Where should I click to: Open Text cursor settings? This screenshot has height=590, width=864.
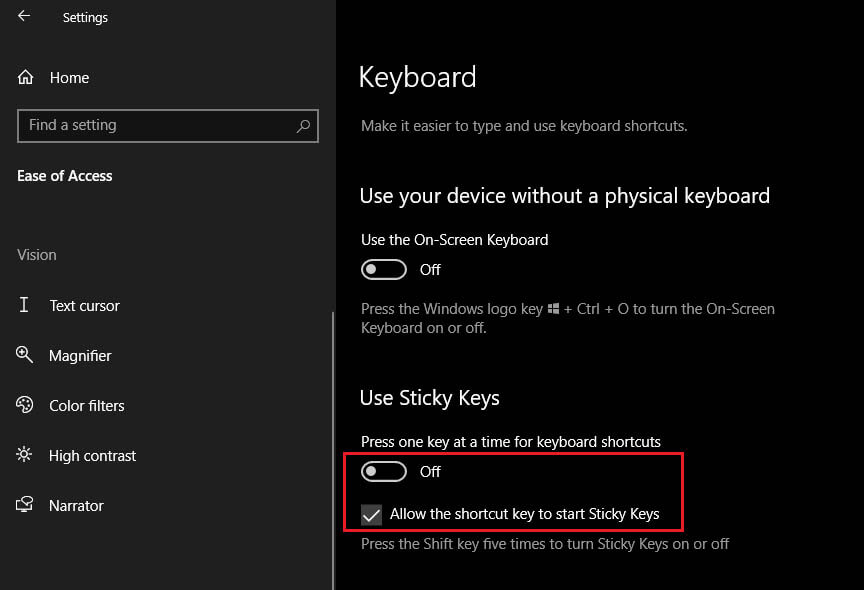84,306
